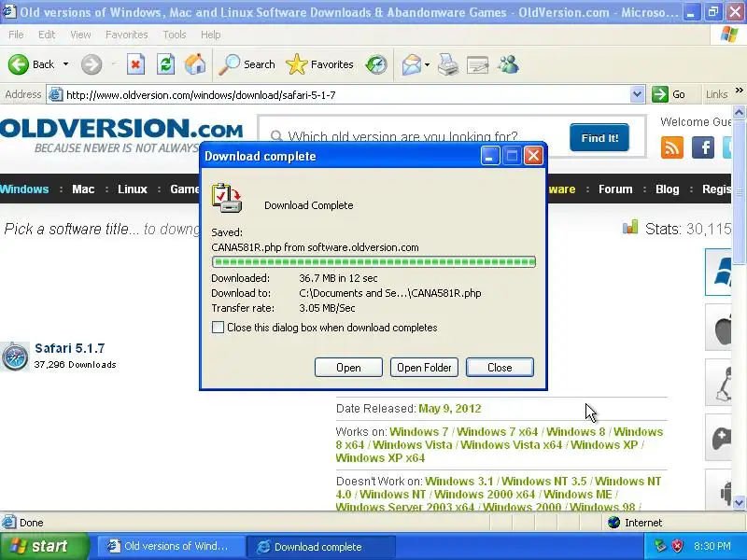Open the Favorites star button
The width and height of the screenshot is (747, 560).
[x=319, y=64]
